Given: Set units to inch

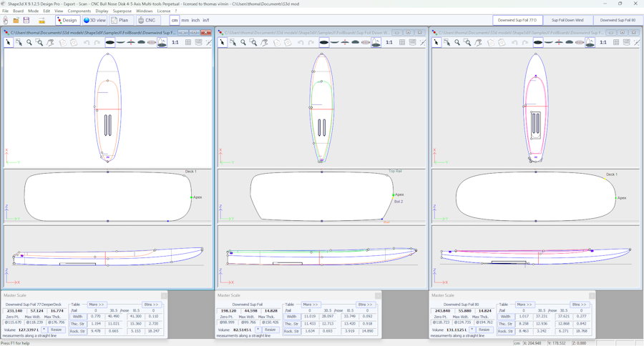Looking at the screenshot, I should tap(195, 21).
